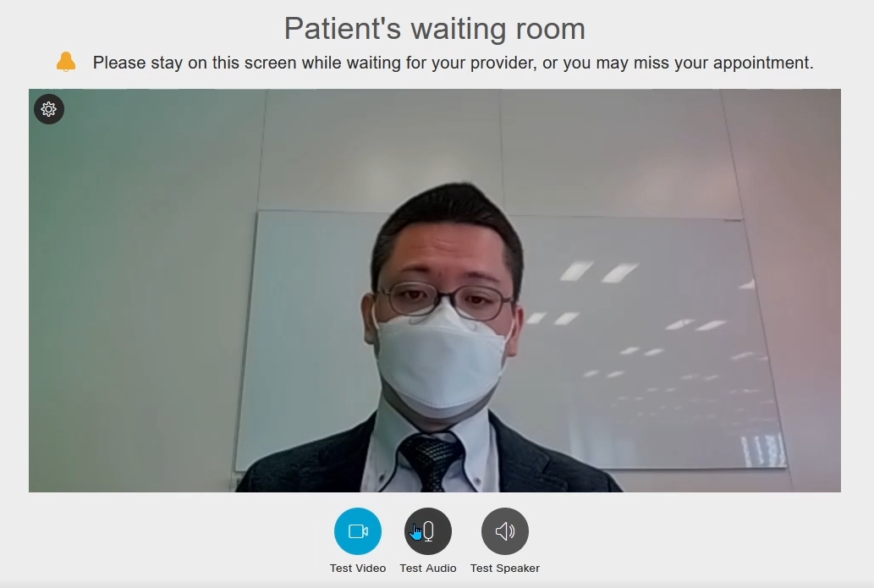
Task: Select the "Test Video" text label
Action: coord(358,568)
